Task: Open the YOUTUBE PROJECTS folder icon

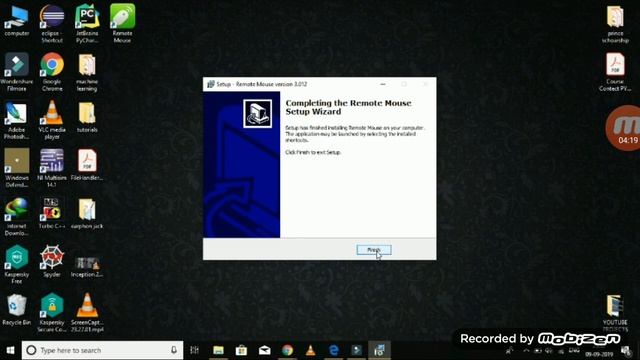Action: coord(615,313)
